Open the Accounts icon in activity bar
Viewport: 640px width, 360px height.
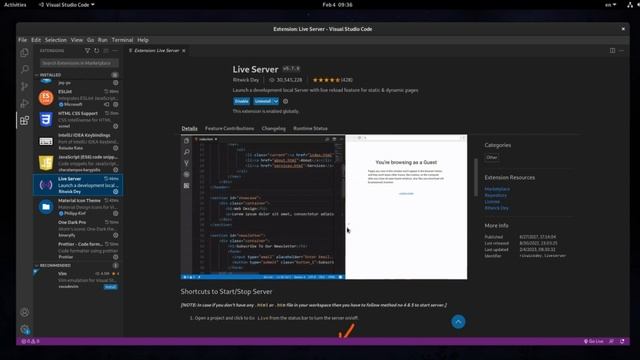click(x=24, y=312)
